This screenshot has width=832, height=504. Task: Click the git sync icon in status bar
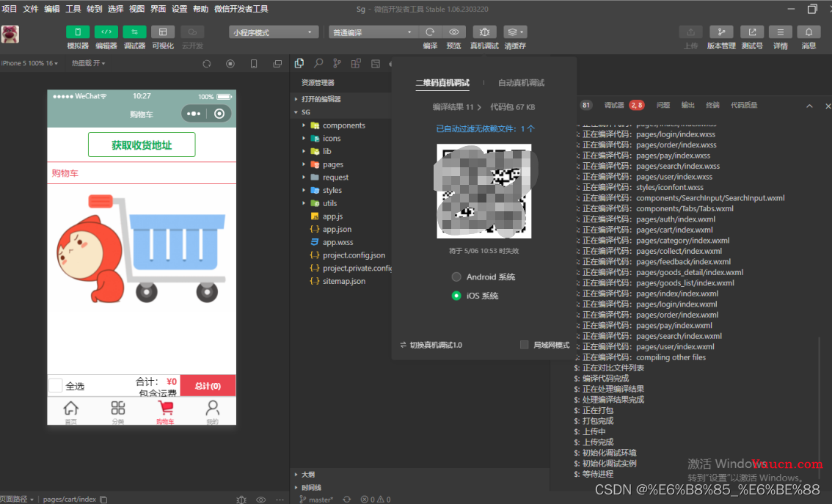point(346,499)
